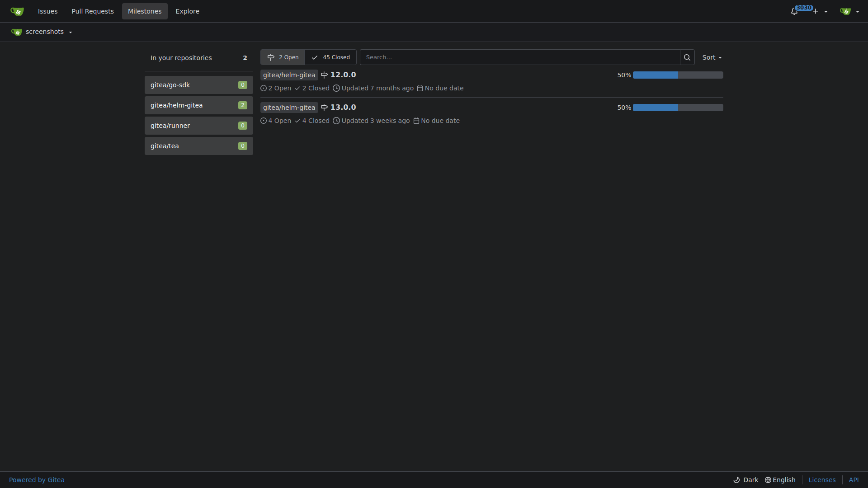Select the Milestones navigation item
The height and width of the screenshot is (488, 868).
coord(145,11)
